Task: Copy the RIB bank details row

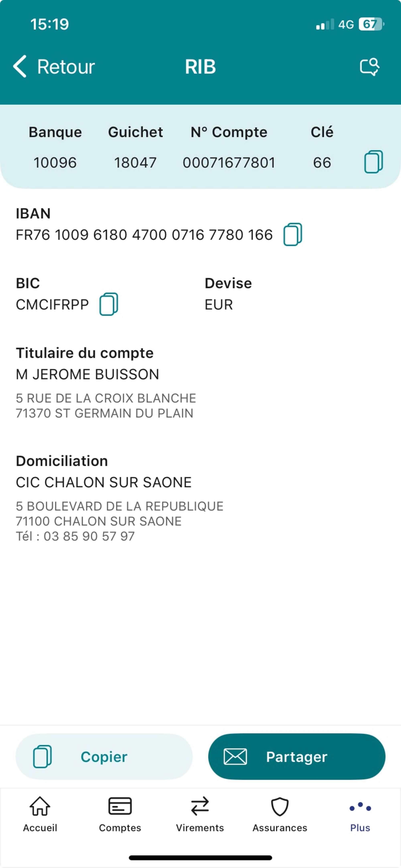Action: [373, 162]
